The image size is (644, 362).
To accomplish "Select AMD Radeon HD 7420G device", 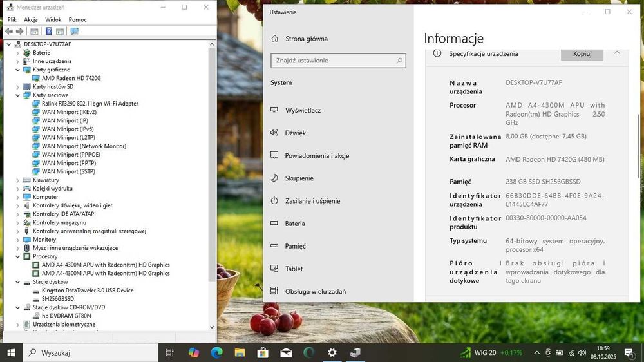I will point(71,78).
